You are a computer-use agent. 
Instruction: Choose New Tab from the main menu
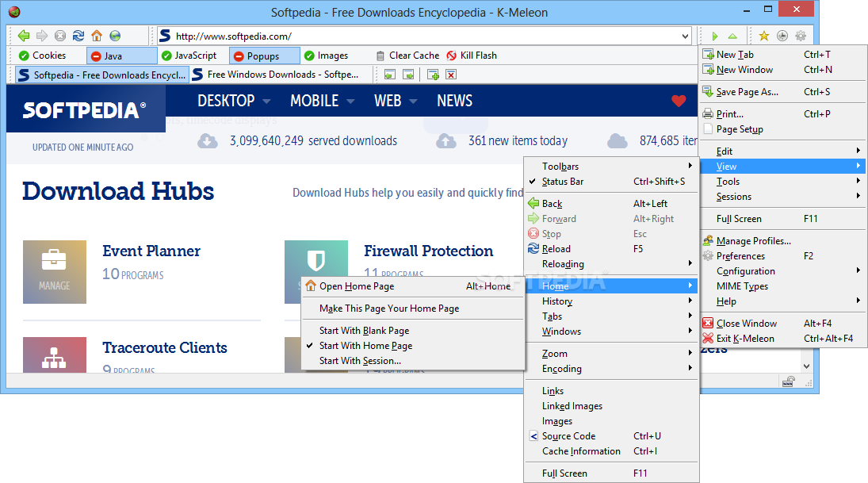coord(783,54)
